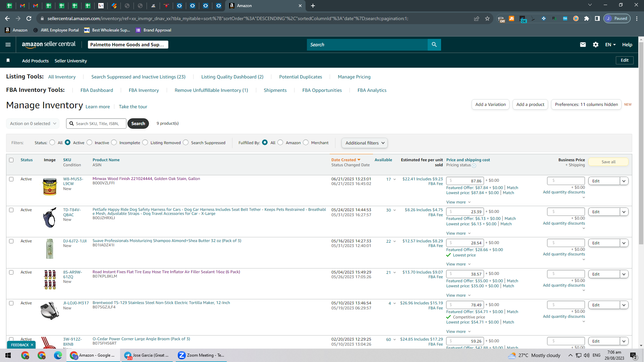Image resolution: width=644 pixels, height=362 pixels.
Task: Click the share page icon in address bar
Action: click(477, 18)
